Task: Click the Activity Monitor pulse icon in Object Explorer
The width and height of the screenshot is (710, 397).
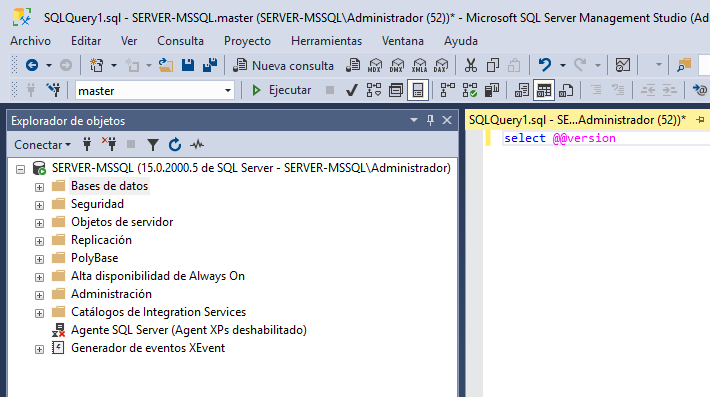Action: [x=197, y=145]
